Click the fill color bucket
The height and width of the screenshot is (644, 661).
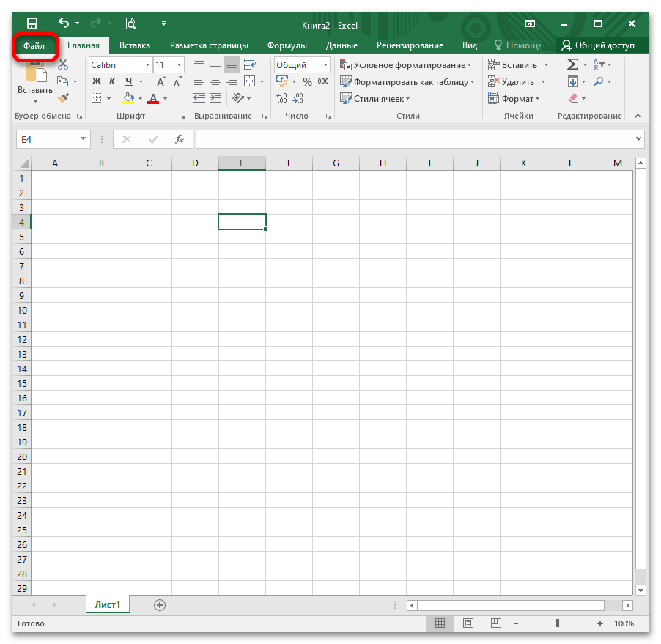pos(128,98)
